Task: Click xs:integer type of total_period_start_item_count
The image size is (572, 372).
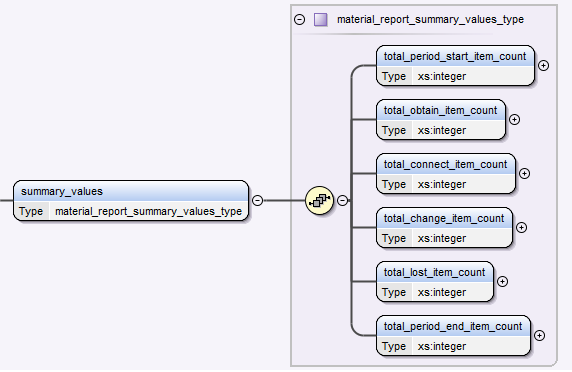Action: pyautogui.click(x=442, y=76)
